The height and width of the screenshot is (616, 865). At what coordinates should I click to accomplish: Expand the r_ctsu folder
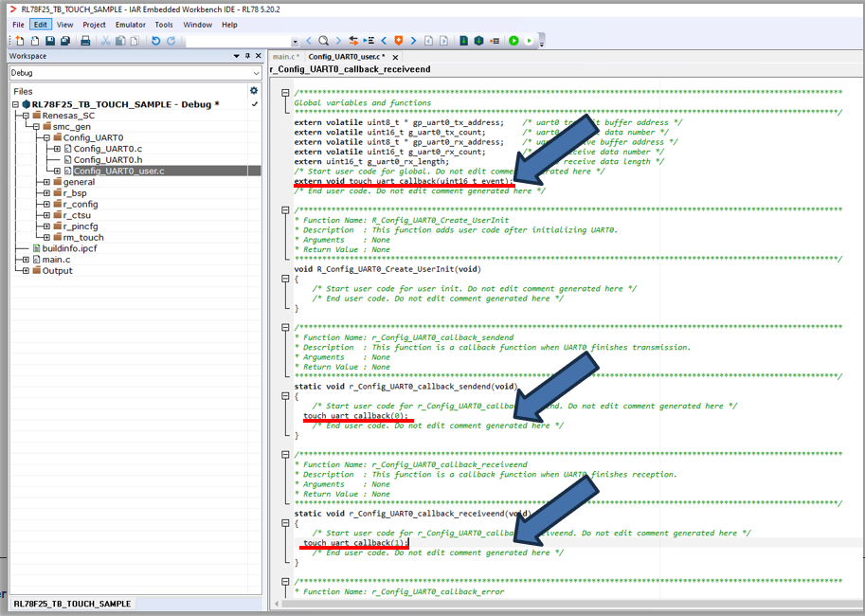pos(46,215)
